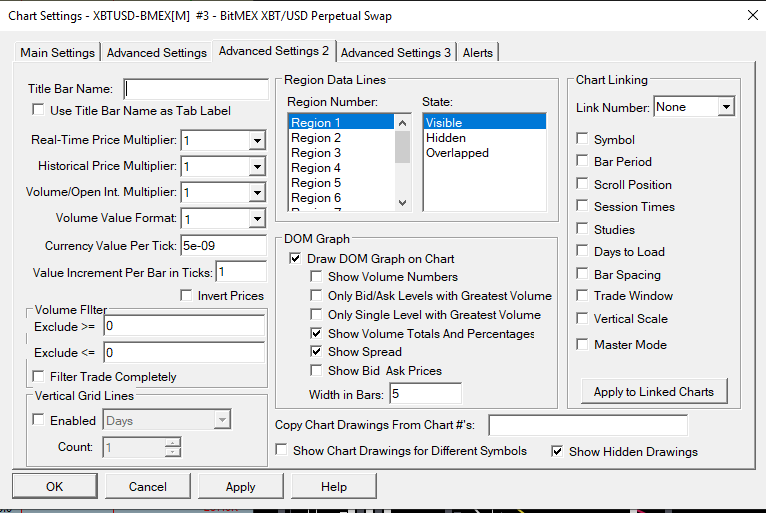The height and width of the screenshot is (513, 766).
Task: Switch to the Main Settings tab
Action: pyautogui.click(x=57, y=52)
